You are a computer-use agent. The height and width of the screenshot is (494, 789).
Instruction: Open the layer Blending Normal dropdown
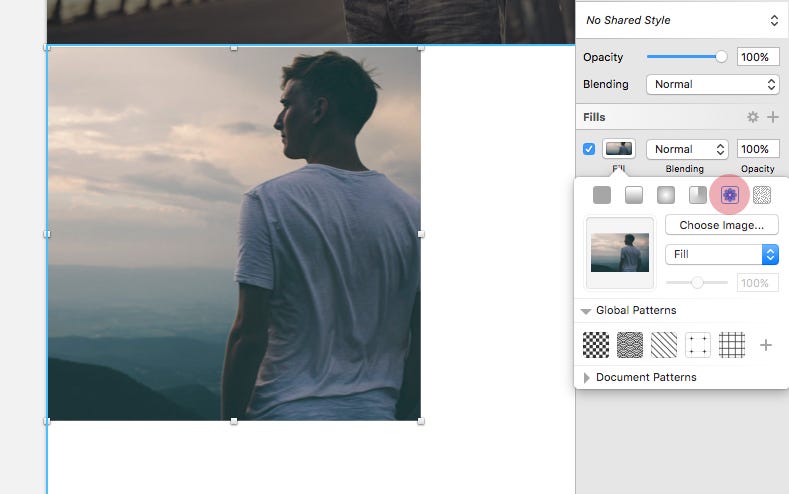[713, 85]
